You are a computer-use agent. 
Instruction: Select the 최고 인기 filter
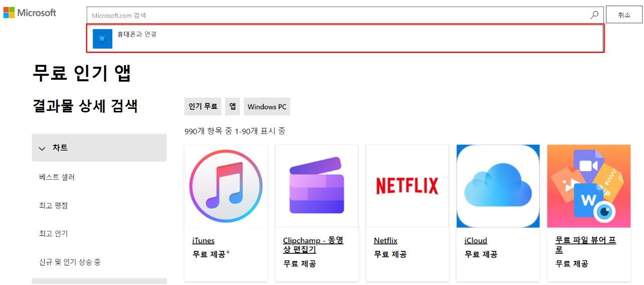[x=53, y=233]
